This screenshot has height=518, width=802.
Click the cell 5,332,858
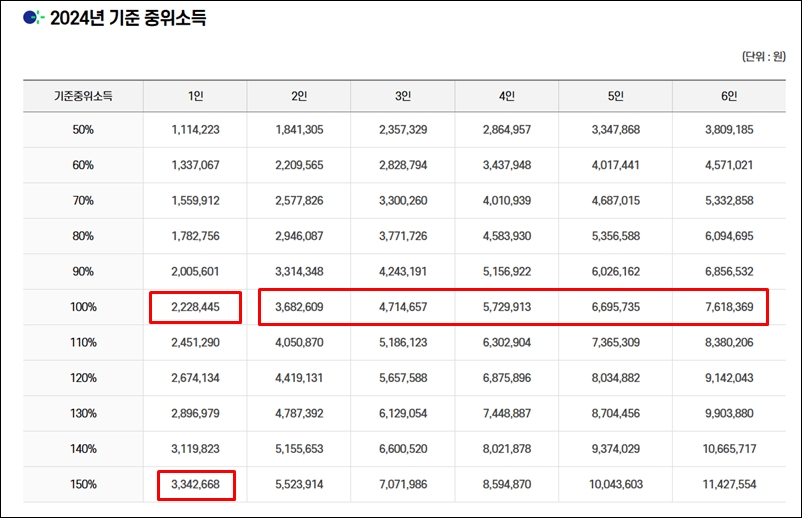pos(729,200)
